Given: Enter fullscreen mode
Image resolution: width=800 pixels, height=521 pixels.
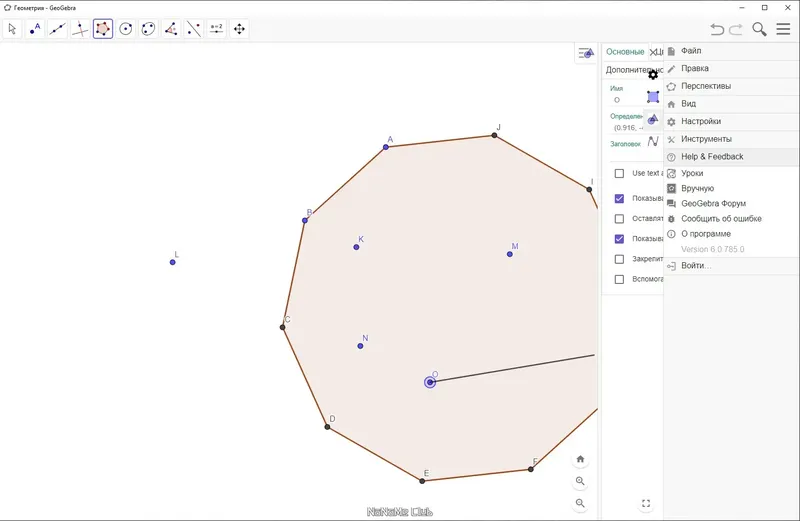Looking at the screenshot, I should (x=646, y=504).
